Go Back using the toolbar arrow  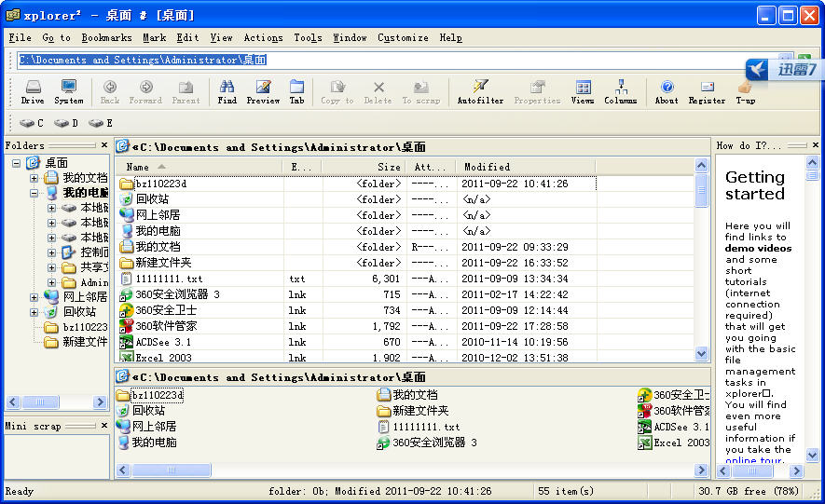[110, 92]
